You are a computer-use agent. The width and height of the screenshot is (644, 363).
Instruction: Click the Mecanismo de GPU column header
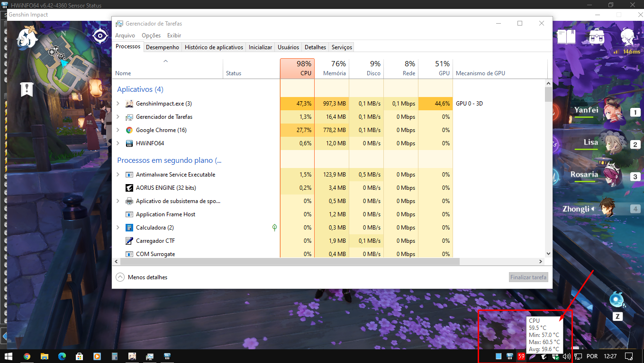[x=500, y=68]
